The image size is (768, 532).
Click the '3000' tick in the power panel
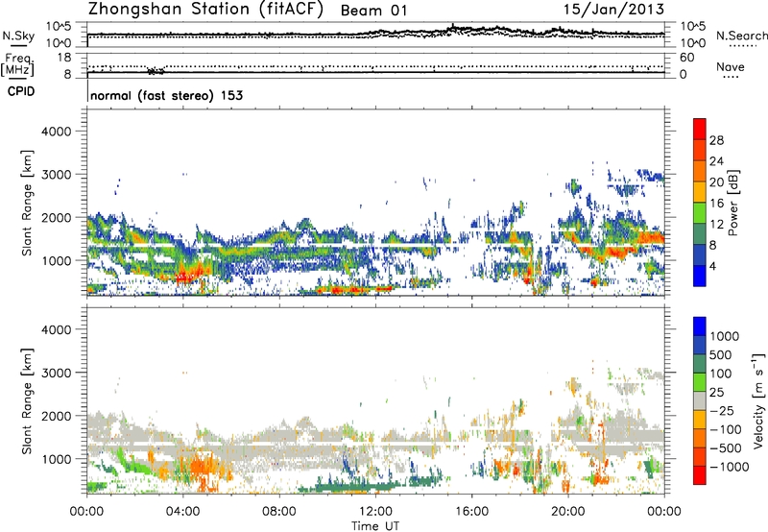pyautogui.click(x=56, y=175)
